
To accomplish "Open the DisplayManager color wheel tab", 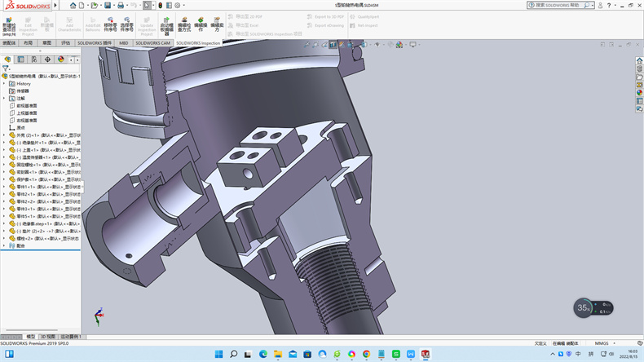I will 60,60.
